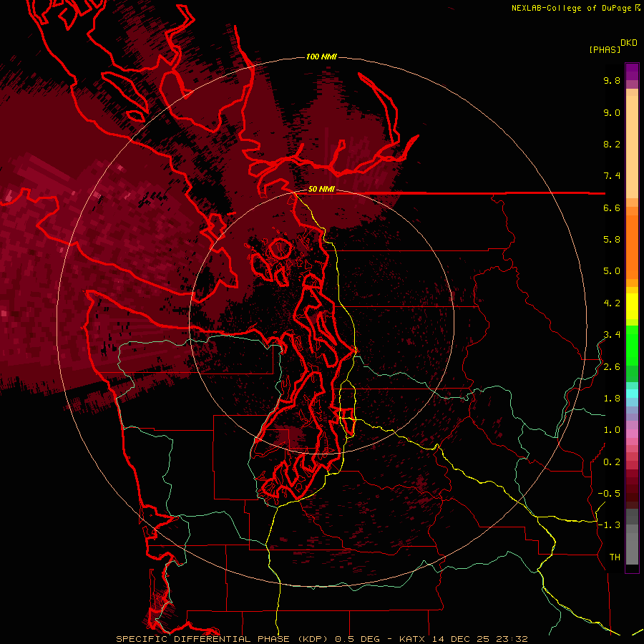Pick the cyan color bar segment near 1.8

(632, 394)
